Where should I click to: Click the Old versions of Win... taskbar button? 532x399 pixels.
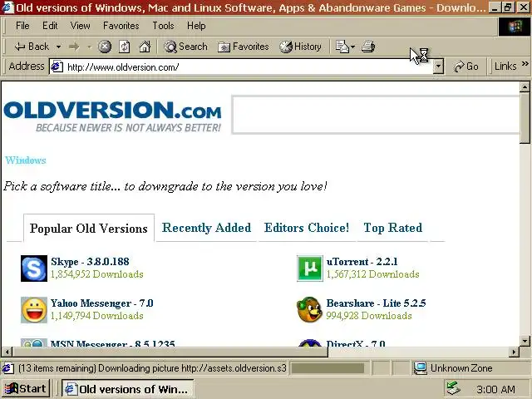click(127, 389)
